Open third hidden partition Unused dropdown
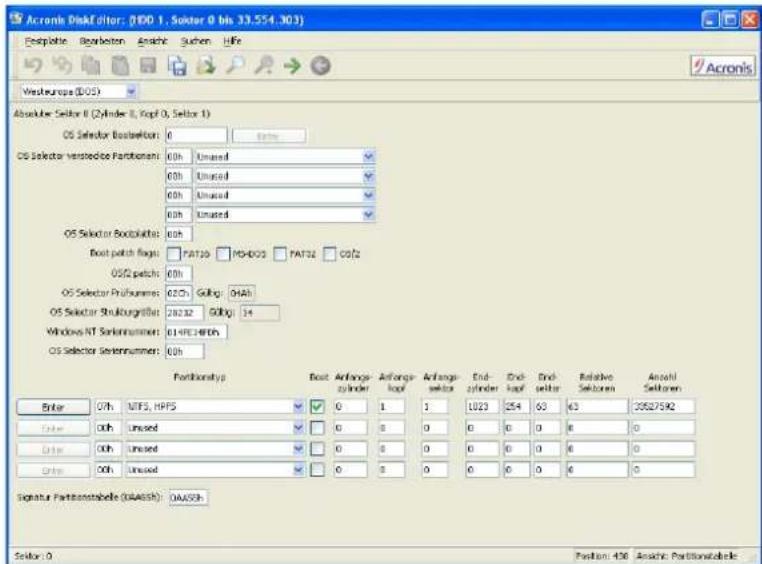 click(368, 195)
